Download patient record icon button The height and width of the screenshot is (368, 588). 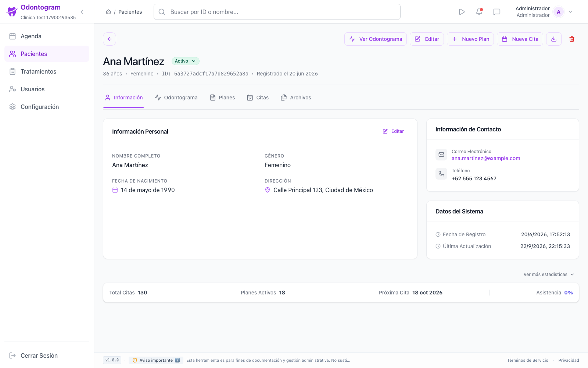click(x=554, y=39)
